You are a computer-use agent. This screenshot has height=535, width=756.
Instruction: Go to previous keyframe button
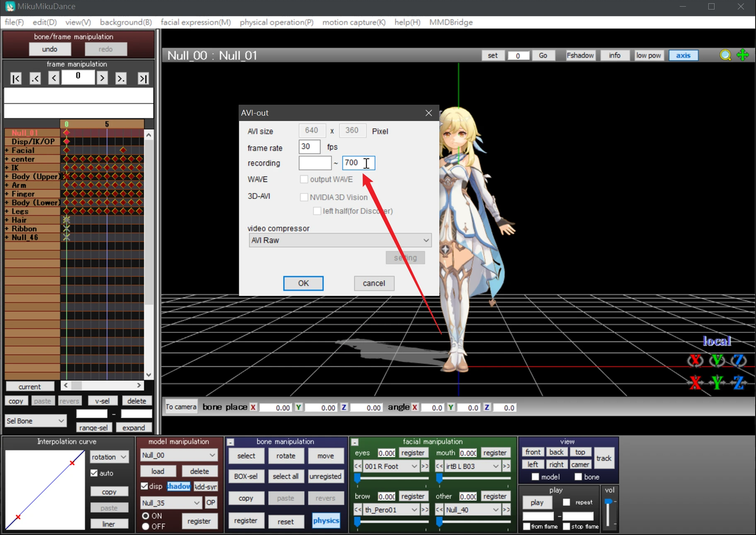(x=35, y=78)
